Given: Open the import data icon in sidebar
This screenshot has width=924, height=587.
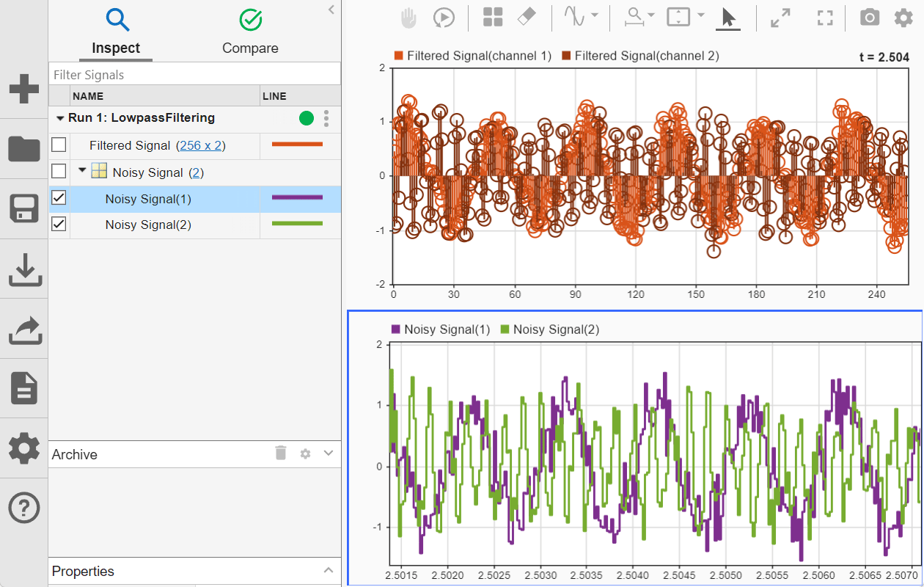Looking at the screenshot, I should click(24, 271).
